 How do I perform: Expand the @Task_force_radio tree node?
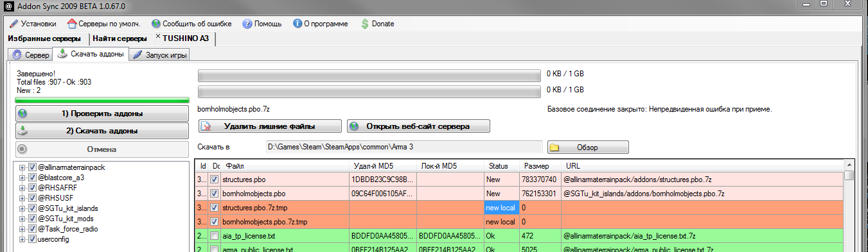pos(22,229)
